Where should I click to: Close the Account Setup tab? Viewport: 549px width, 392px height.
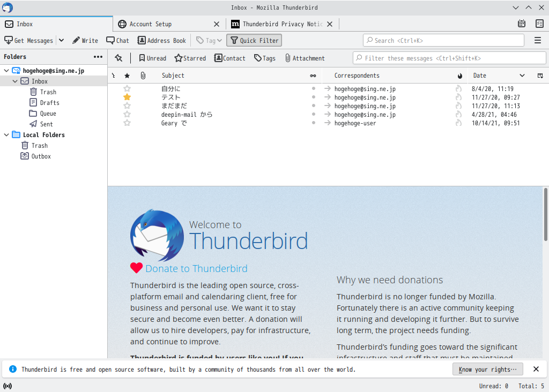point(217,24)
